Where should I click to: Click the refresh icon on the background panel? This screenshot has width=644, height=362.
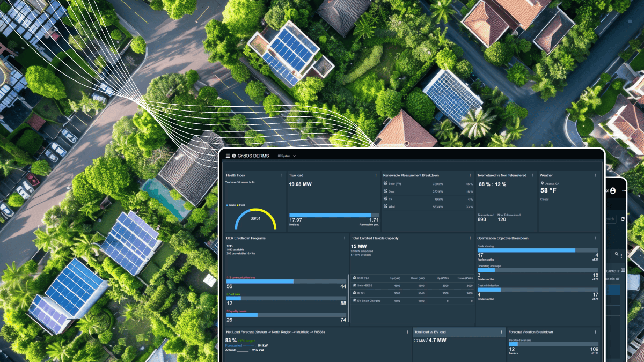pos(623,219)
